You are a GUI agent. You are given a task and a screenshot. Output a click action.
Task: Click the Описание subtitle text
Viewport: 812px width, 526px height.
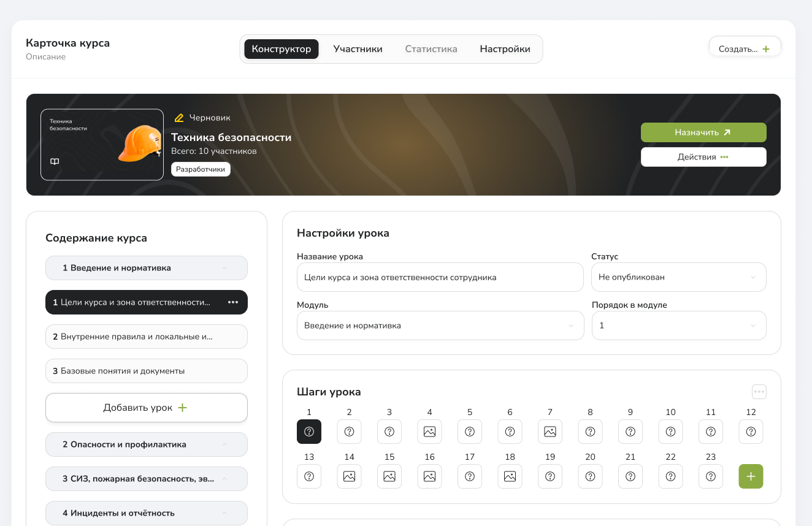click(x=45, y=57)
